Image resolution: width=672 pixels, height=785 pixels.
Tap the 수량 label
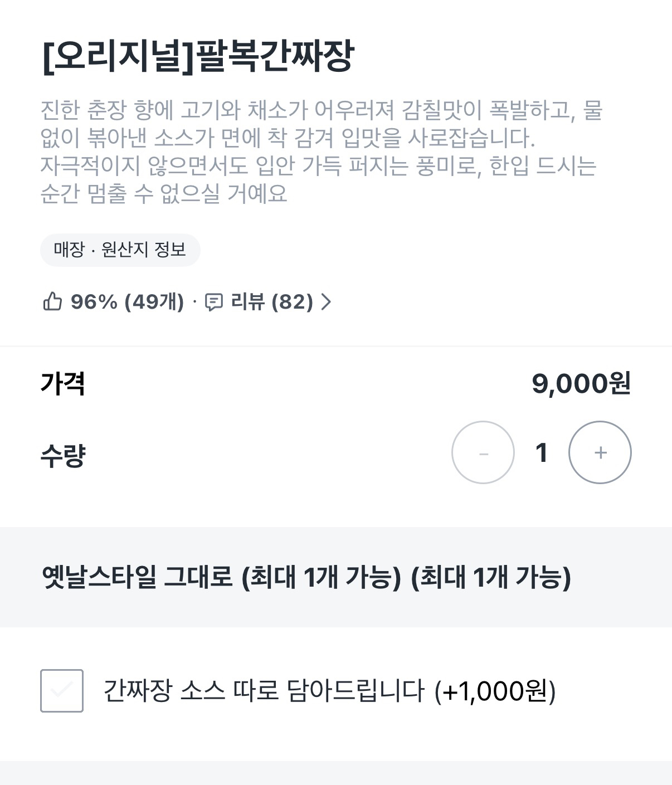[x=63, y=455]
